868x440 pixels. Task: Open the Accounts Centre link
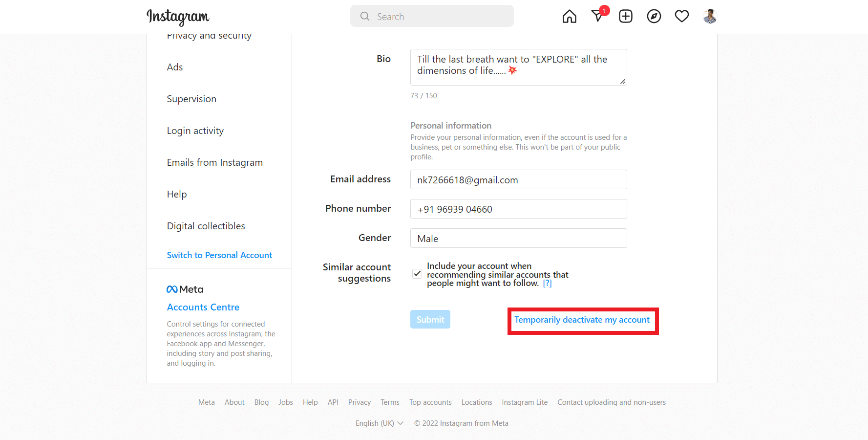(203, 307)
